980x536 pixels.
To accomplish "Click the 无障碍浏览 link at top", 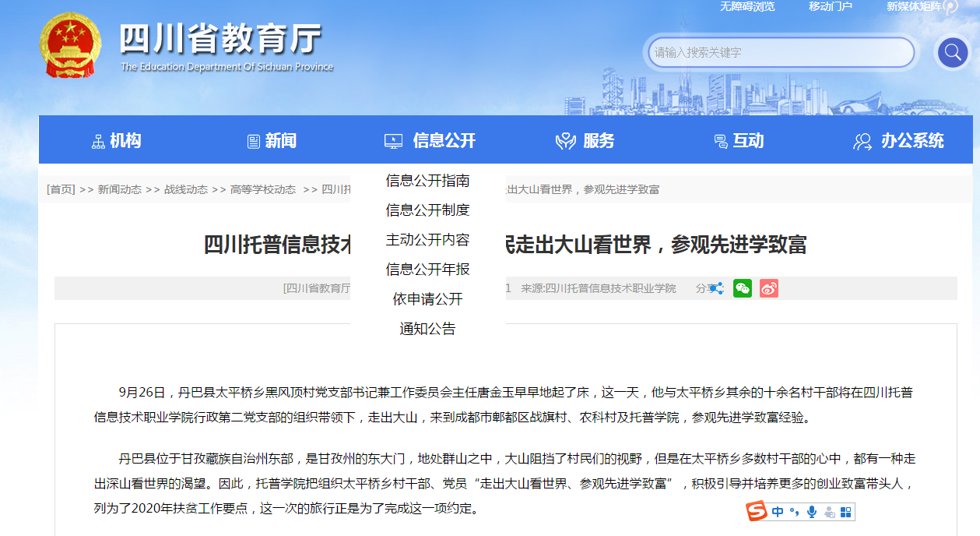I will (x=747, y=7).
